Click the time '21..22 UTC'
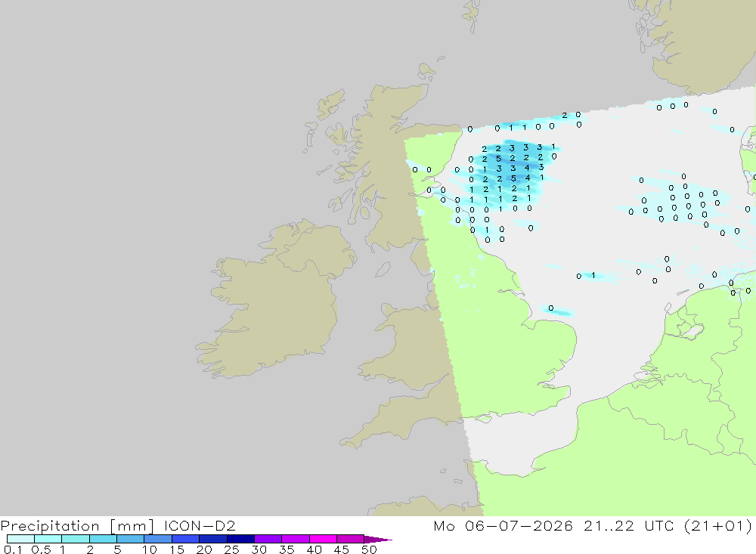756x554 pixels. click(628, 525)
